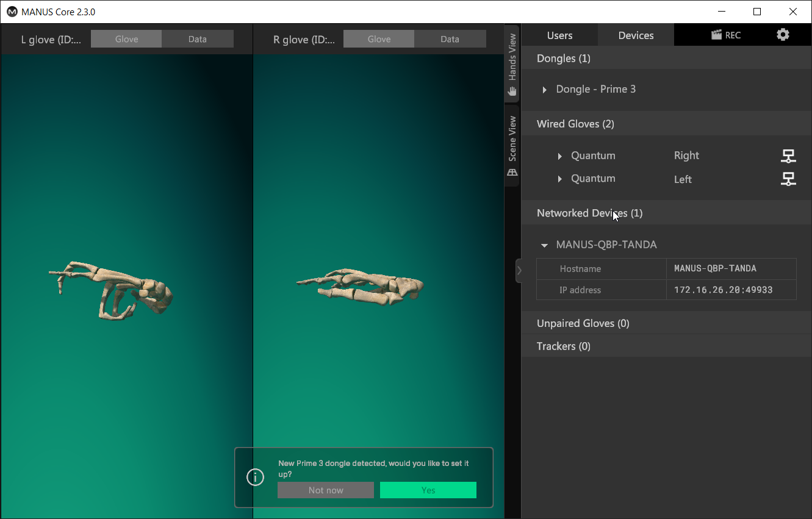Click Yes to set up dongle

pyautogui.click(x=428, y=490)
